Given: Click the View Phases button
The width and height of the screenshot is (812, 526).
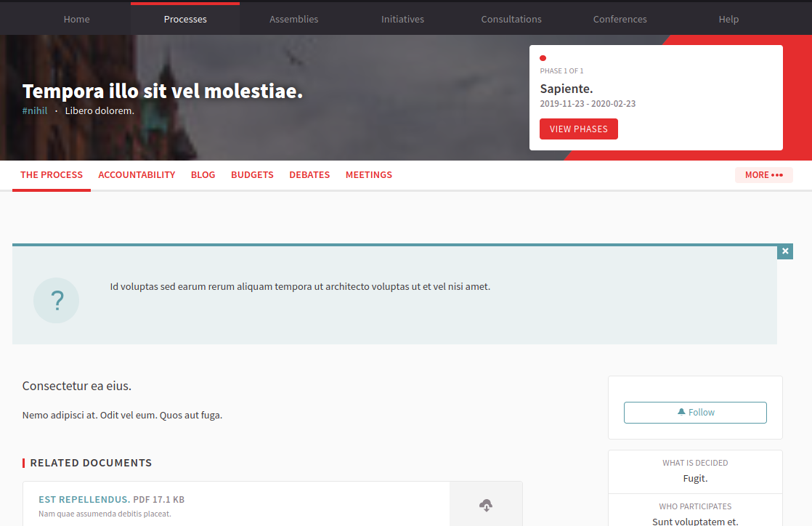Looking at the screenshot, I should (578, 129).
